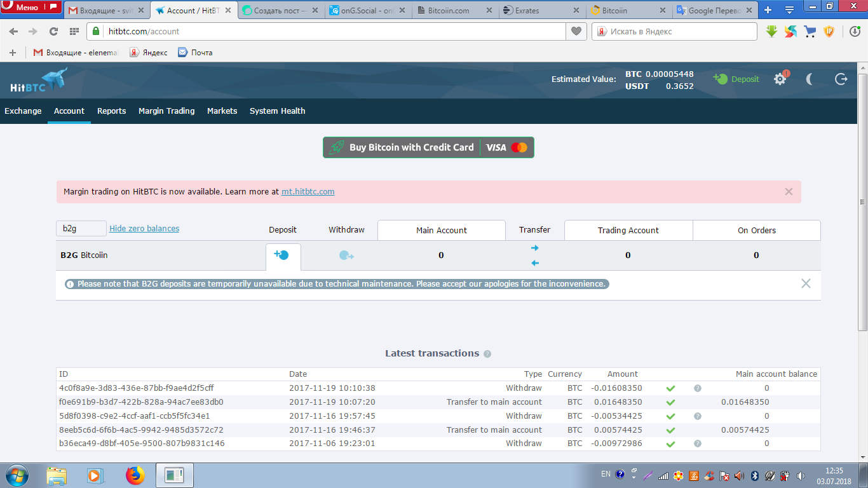Screen dimensions: 868x488
Task: Open the mt.hitbtc.com link
Action: (308, 191)
